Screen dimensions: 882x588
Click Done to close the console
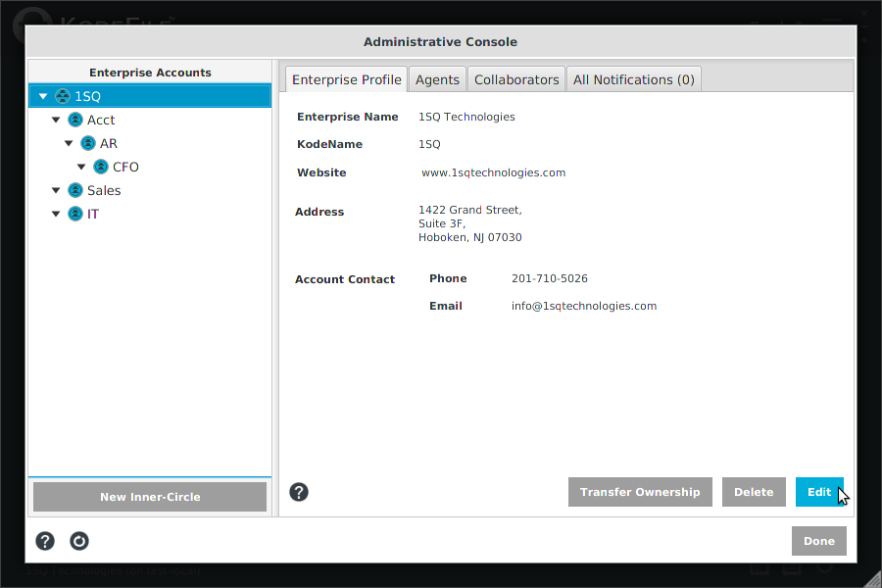click(x=819, y=541)
